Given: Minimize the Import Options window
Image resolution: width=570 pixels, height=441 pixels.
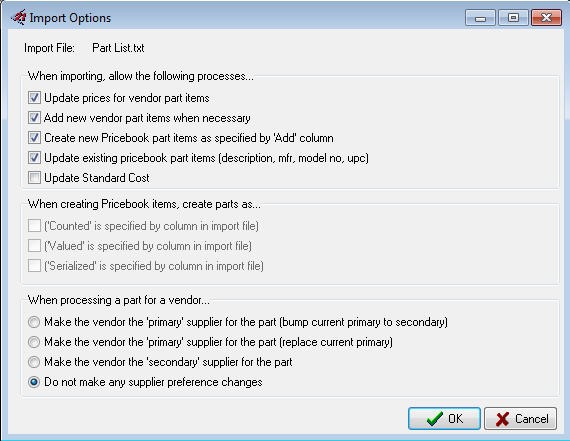Looking at the screenshot, I should point(480,18).
